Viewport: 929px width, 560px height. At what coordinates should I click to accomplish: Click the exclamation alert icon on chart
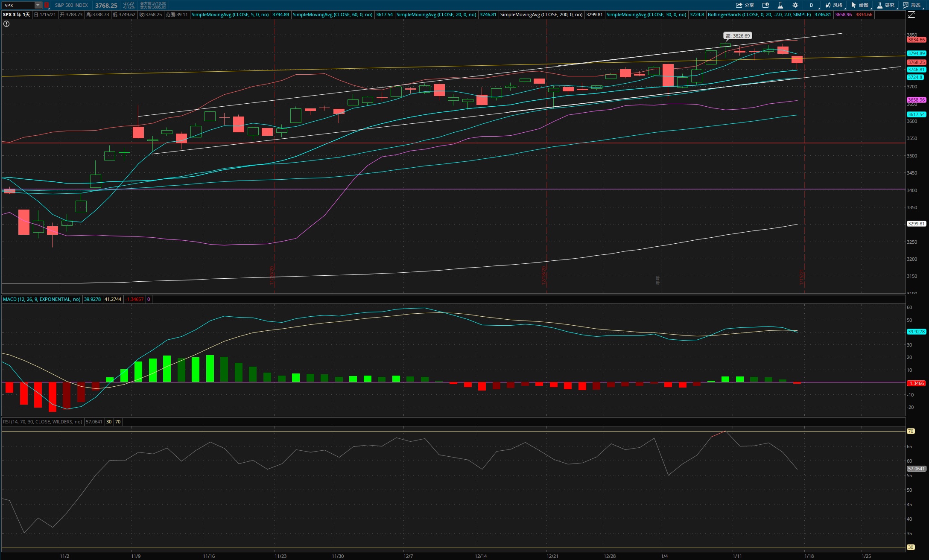coord(6,24)
